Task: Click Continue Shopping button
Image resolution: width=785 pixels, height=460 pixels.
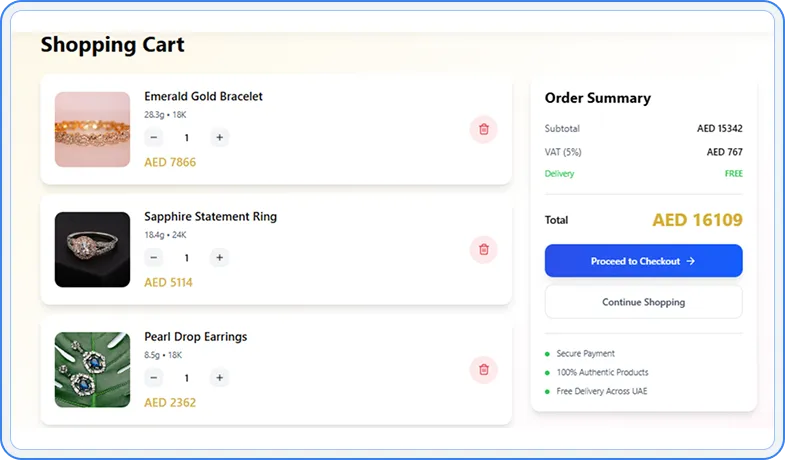Action: pyautogui.click(x=643, y=302)
